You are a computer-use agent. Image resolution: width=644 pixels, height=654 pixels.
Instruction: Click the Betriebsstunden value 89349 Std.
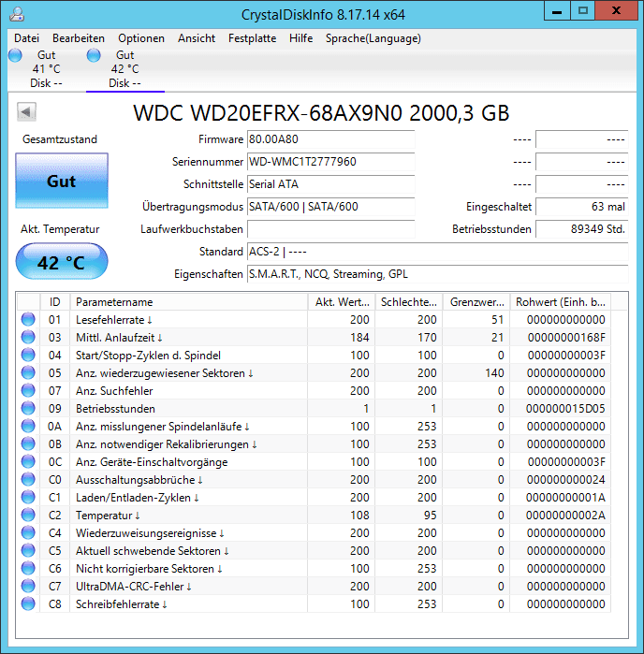(x=582, y=229)
